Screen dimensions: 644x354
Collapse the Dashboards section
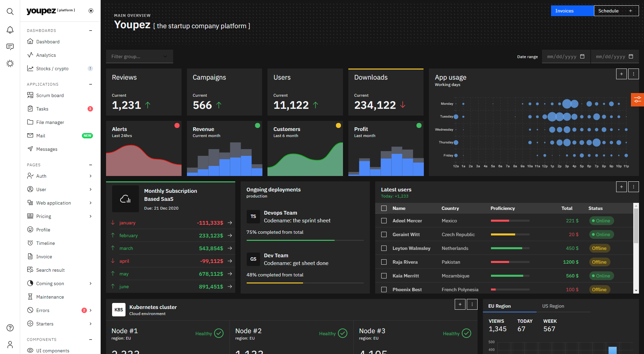tap(90, 30)
